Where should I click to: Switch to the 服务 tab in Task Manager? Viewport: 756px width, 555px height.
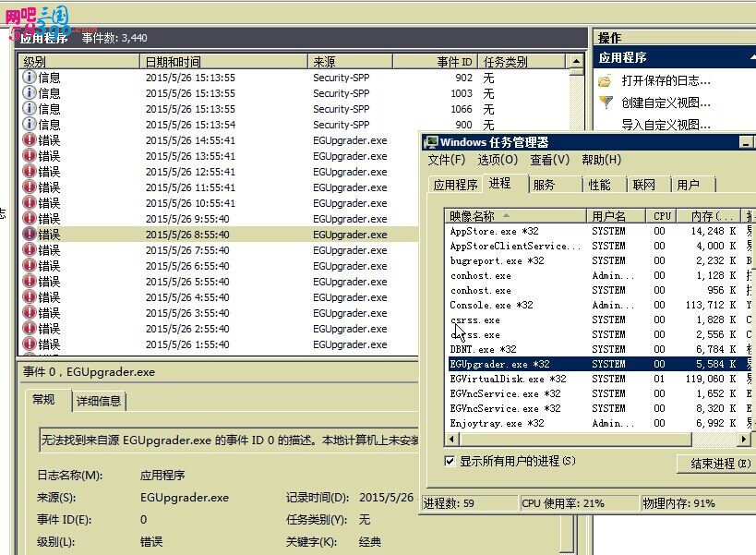pos(556,185)
